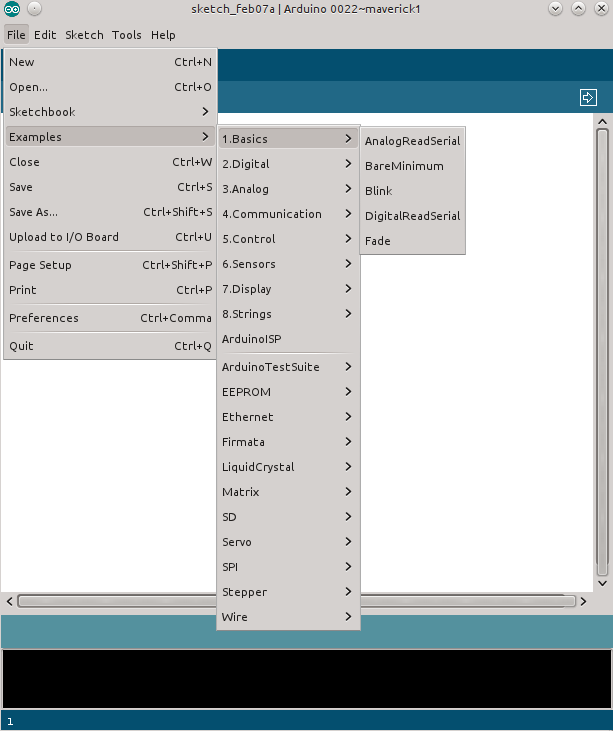This screenshot has width=613, height=731.
Task: Click the vertical scrollbar down arrow
Action: pyautogui.click(x=602, y=583)
